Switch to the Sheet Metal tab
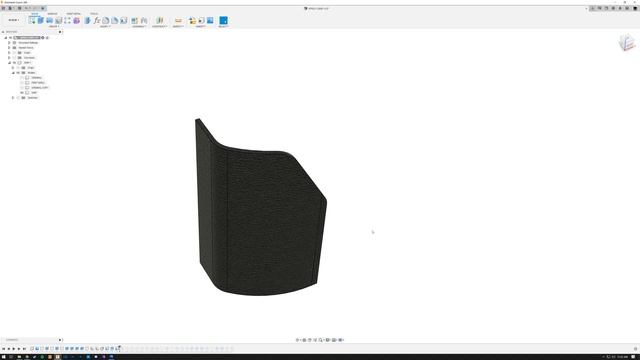 74,13
